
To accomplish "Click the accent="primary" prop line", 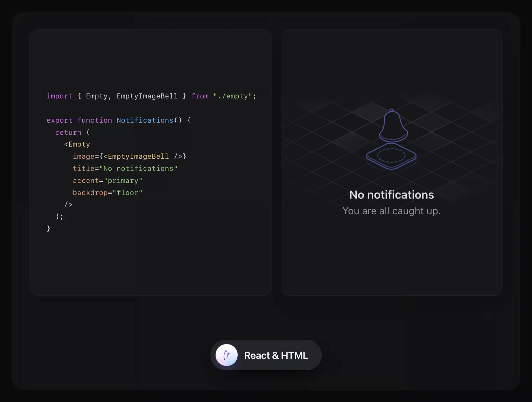I will [107, 181].
